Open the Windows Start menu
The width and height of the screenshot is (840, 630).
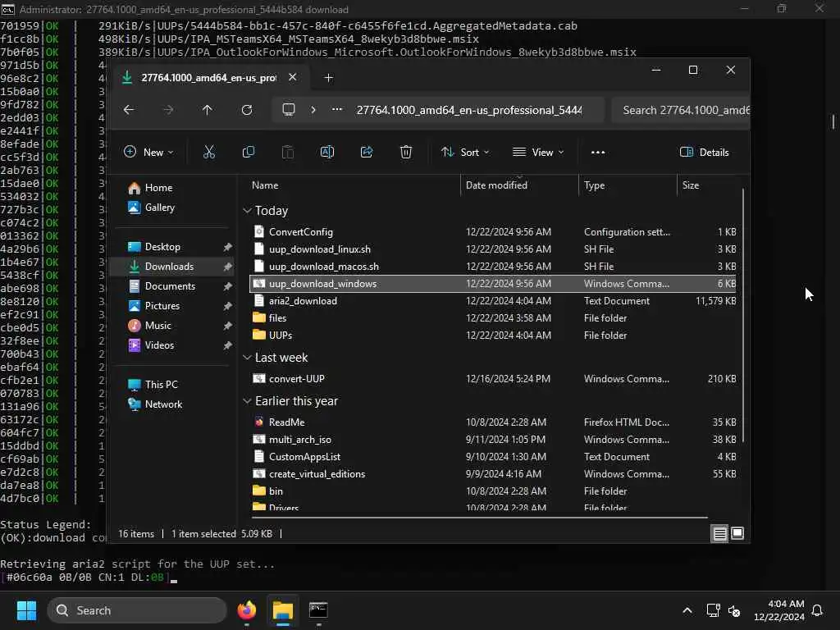click(26, 610)
